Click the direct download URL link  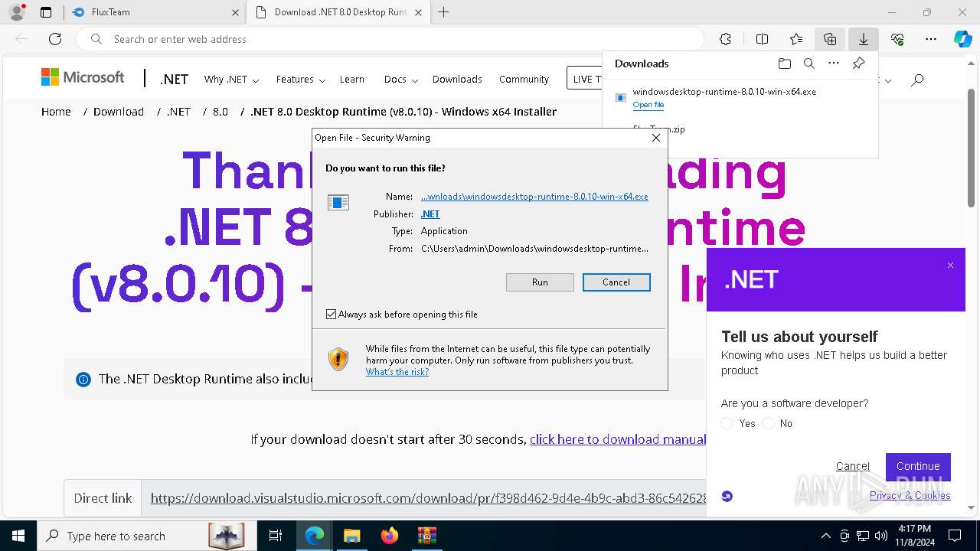(x=429, y=498)
